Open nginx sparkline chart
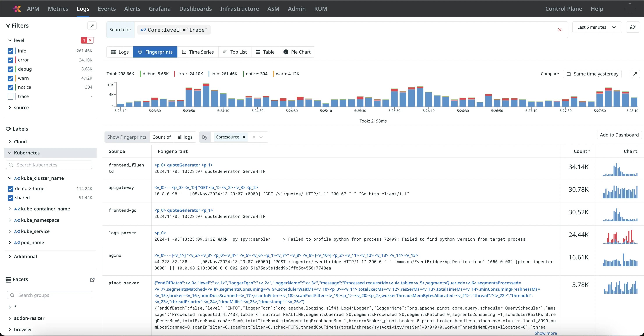The image size is (644, 336). 620,260
